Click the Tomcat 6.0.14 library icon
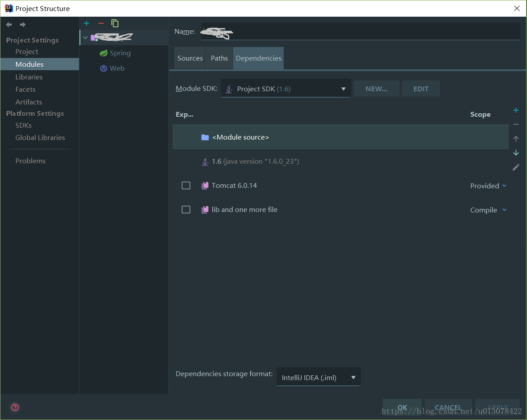This screenshot has width=527, height=420. point(205,186)
